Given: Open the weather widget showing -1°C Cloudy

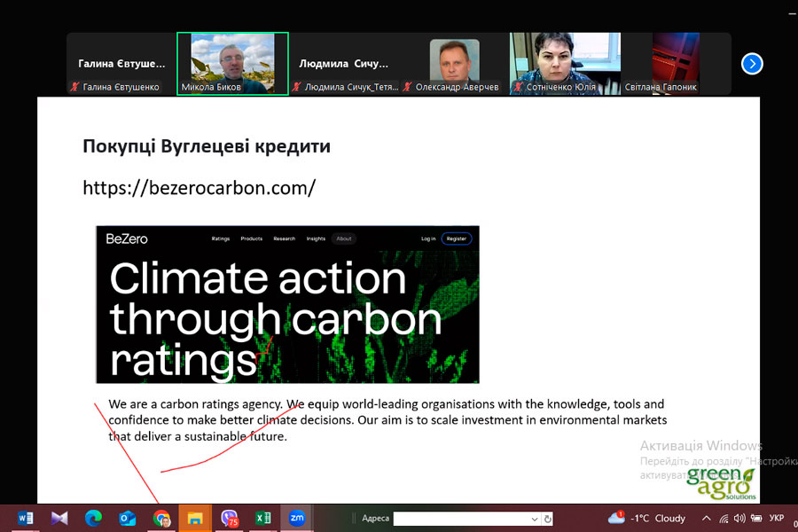Looking at the screenshot, I should (x=647, y=518).
